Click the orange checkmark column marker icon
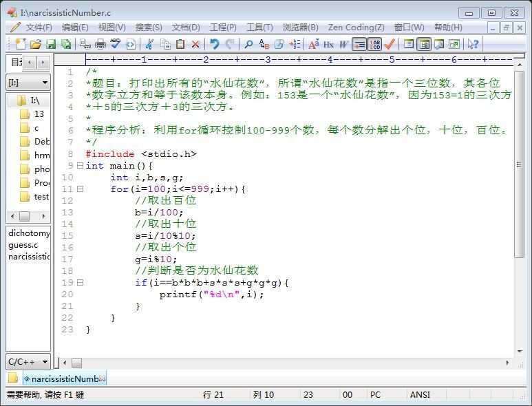 point(390,44)
